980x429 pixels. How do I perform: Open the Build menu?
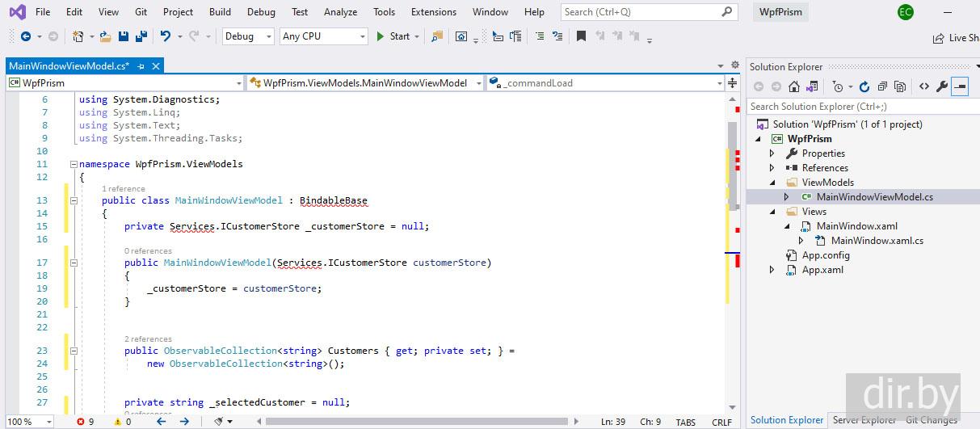(220, 12)
